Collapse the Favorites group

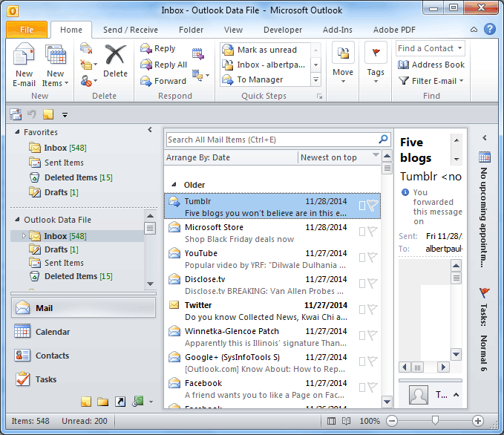(x=17, y=132)
